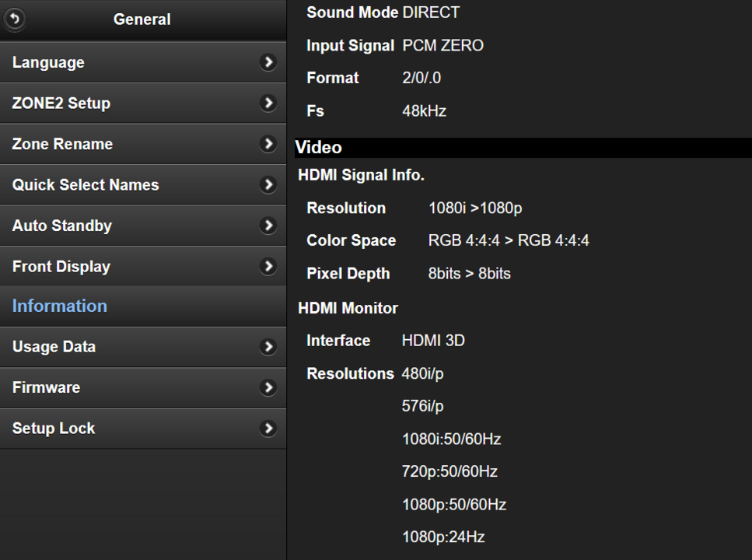Click the back arrow icon at top left
Viewport: 752px width, 560px height.
(x=14, y=19)
